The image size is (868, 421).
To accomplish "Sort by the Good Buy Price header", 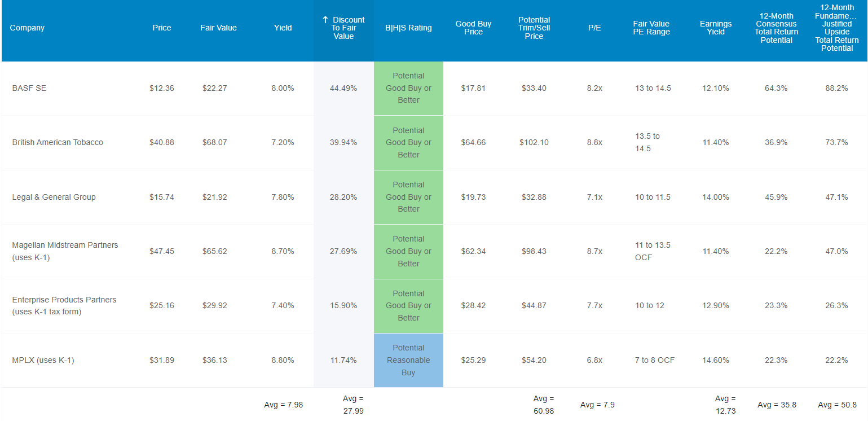I will pos(473,28).
